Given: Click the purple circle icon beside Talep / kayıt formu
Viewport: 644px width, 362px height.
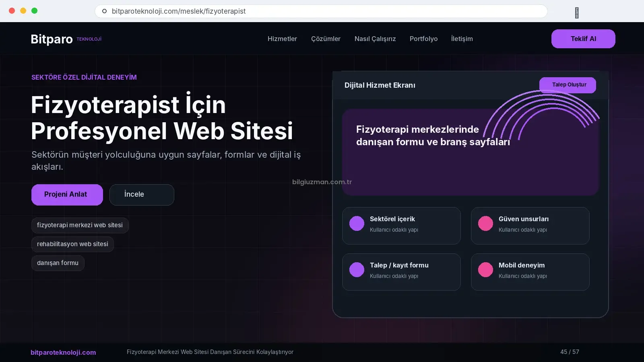Looking at the screenshot, I should coord(357,269).
